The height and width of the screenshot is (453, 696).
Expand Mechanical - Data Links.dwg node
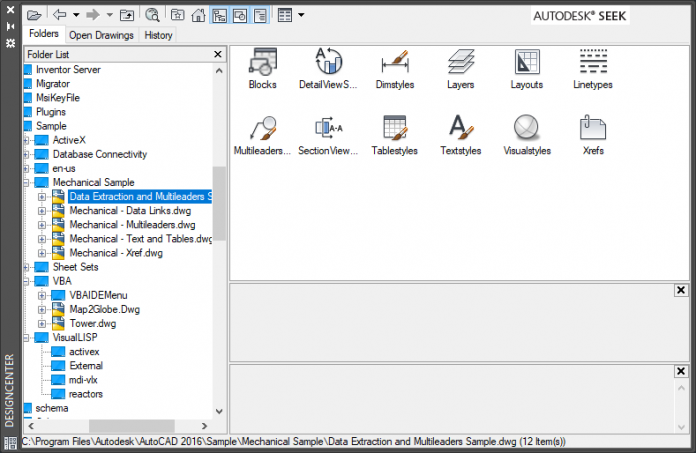tap(42, 211)
